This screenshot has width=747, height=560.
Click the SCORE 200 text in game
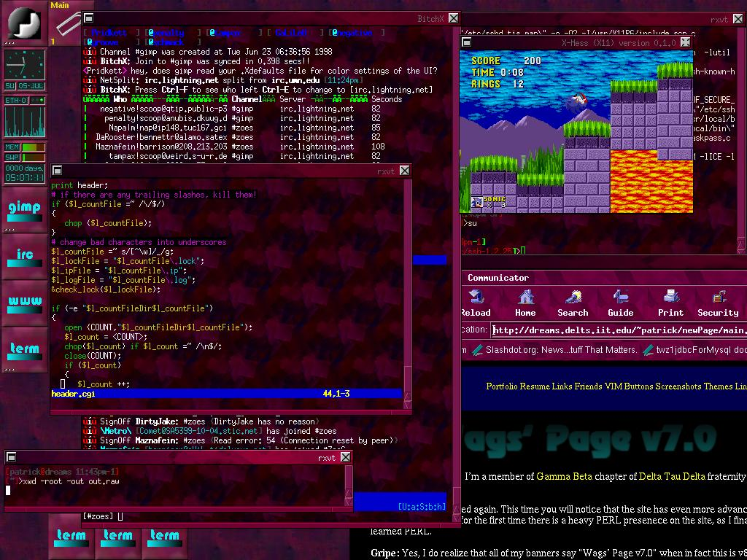click(506, 61)
